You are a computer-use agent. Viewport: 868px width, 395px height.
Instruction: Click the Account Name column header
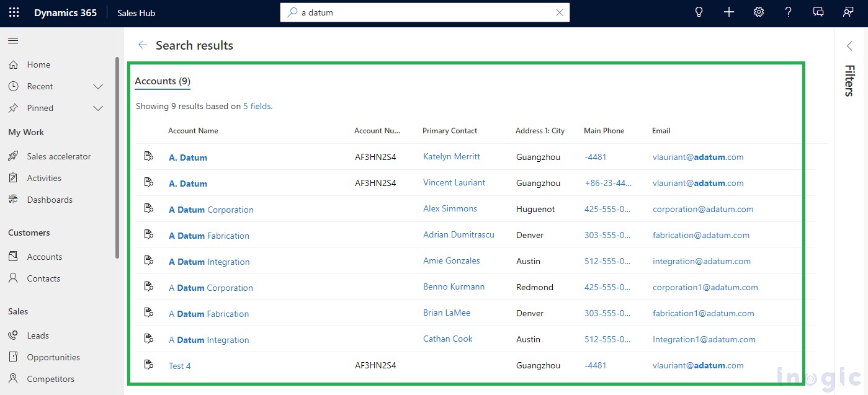(x=193, y=131)
